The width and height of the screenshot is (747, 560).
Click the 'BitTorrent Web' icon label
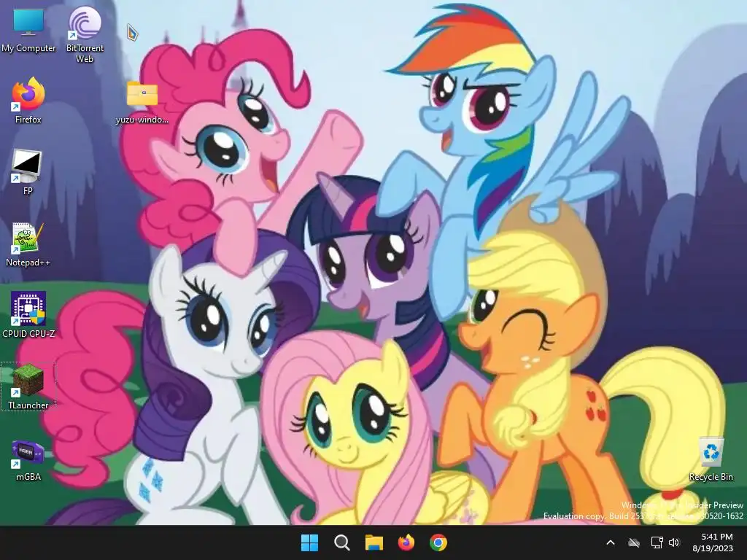(x=85, y=53)
